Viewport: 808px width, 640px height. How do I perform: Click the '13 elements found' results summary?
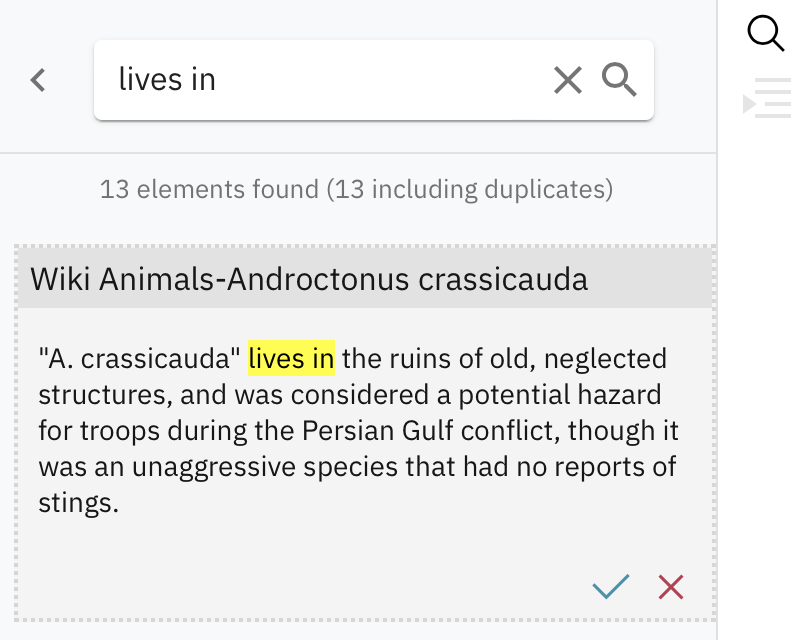point(357,189)
